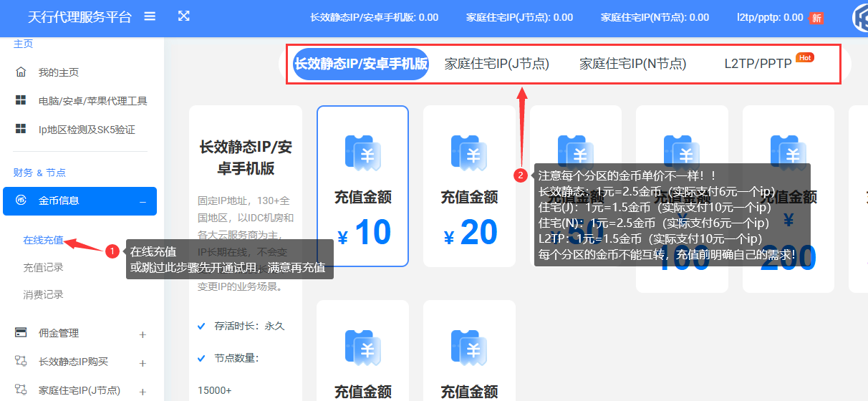The height and width of the screenshot is (401, 868).
Task: Collapse the 金币信息 menu section
Action: click(143, 202)
